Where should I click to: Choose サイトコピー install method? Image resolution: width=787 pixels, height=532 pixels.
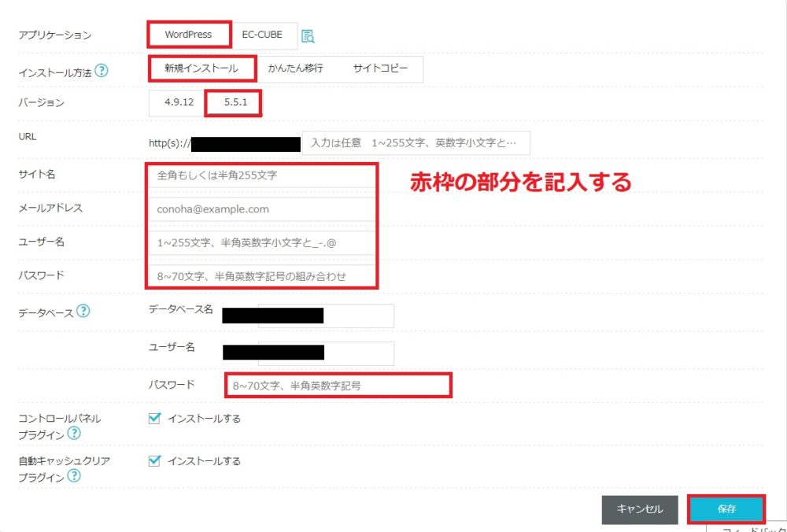tap(380, 68)
